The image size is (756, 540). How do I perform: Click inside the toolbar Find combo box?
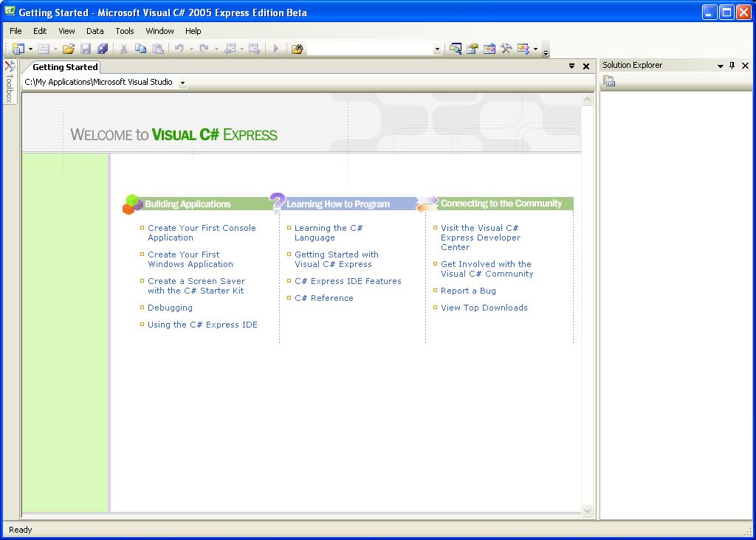click(x=370, y=49)
